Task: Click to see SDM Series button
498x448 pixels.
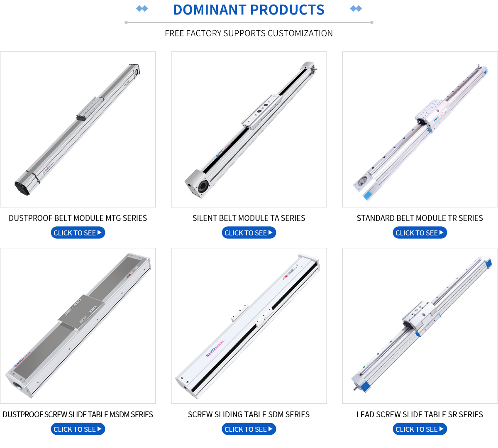Action: 249,429
